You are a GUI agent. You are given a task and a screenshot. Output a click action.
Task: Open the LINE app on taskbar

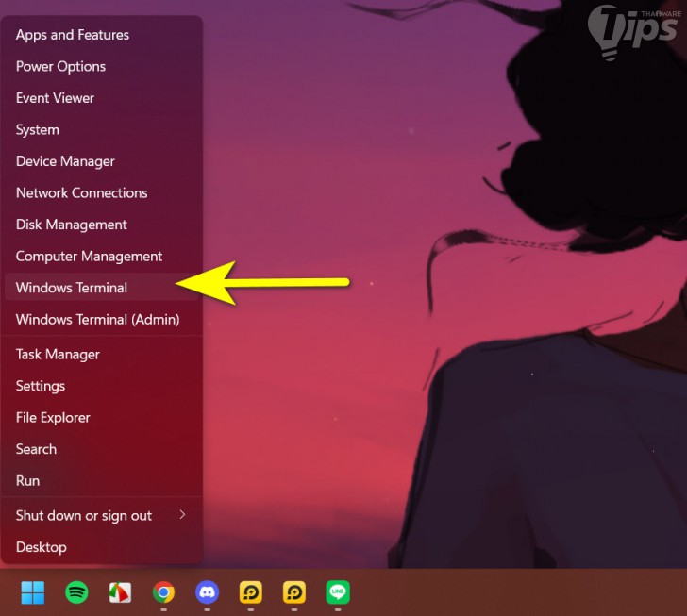[338, 592]
